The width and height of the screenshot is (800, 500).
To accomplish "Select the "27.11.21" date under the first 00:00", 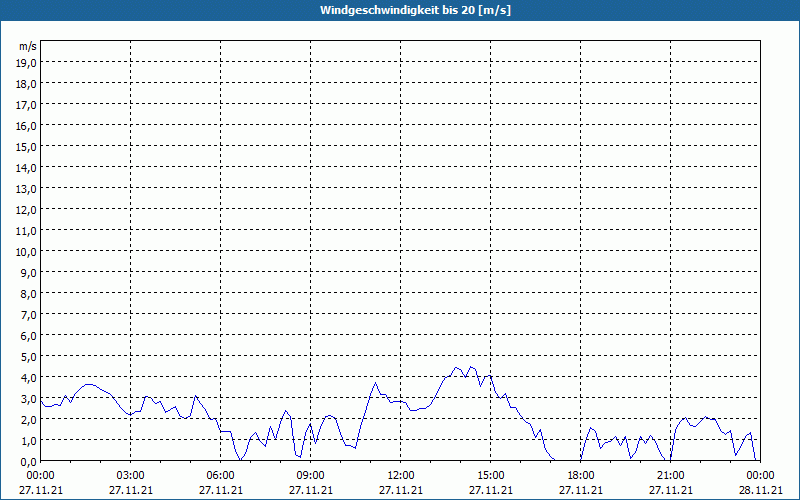I will (x=41, y=490).
